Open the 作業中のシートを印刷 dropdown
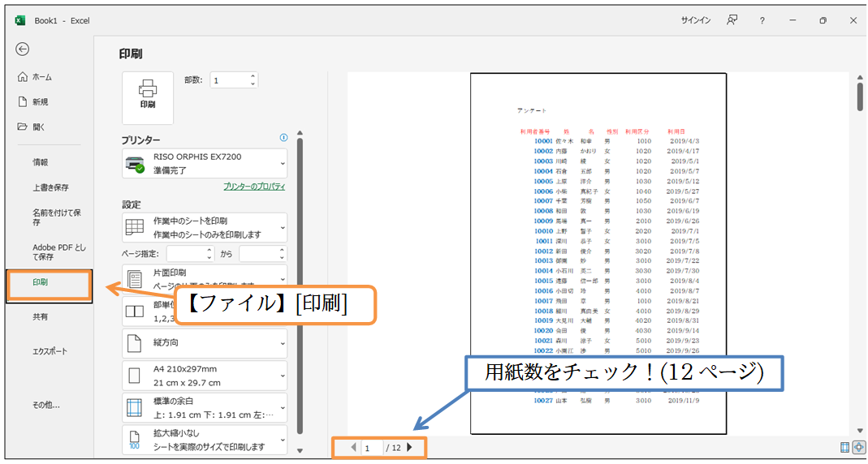Screen dimensions: 868x464 [205, 227]
